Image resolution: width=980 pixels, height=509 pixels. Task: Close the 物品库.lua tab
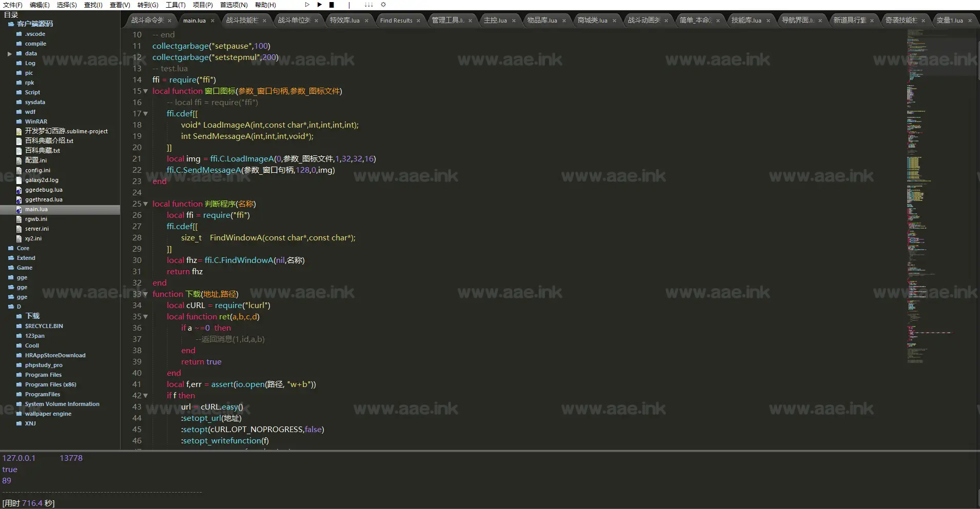(x=564, y=21)
